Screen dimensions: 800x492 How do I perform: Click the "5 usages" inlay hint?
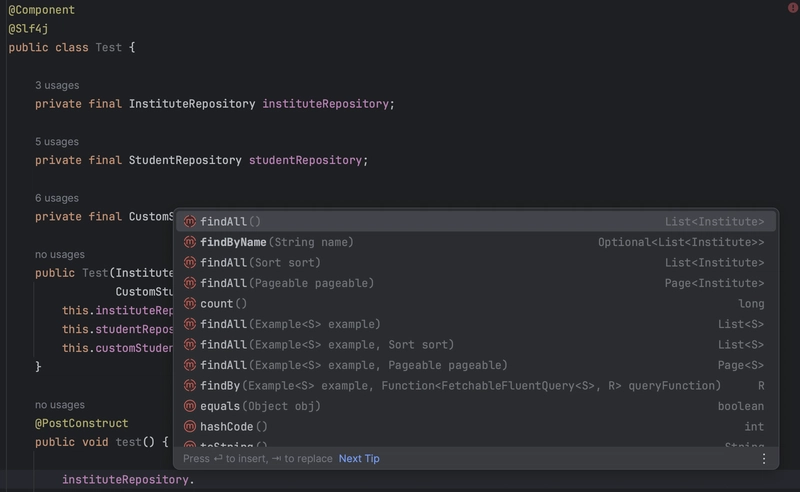coord(57,141)
